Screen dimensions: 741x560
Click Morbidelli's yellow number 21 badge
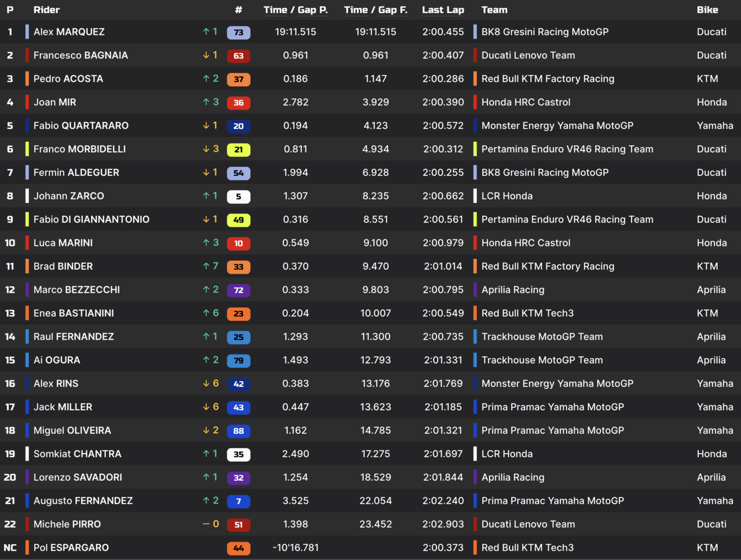click(x=239, y=150)
